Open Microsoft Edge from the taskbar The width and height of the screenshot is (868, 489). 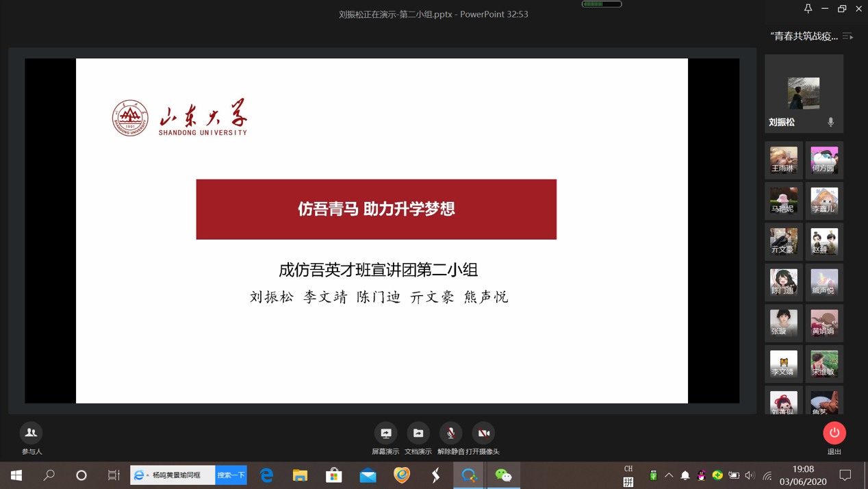click(266, 475)
